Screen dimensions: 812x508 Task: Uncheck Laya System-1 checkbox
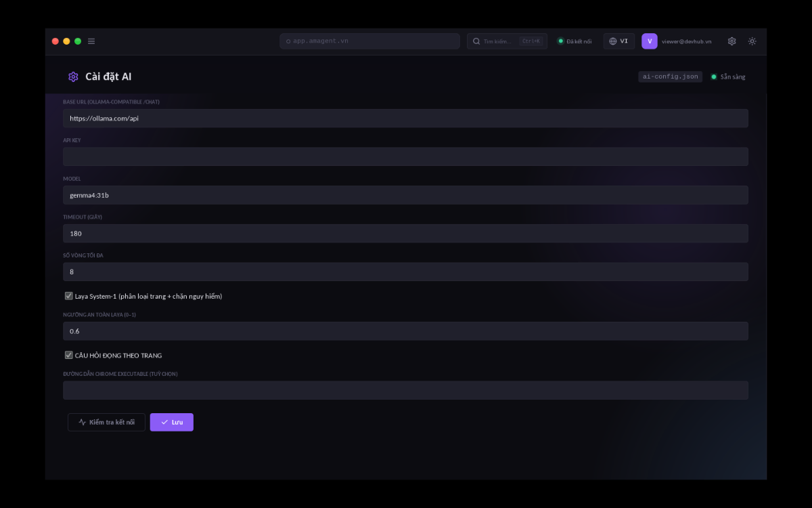(x=69, y=296)
